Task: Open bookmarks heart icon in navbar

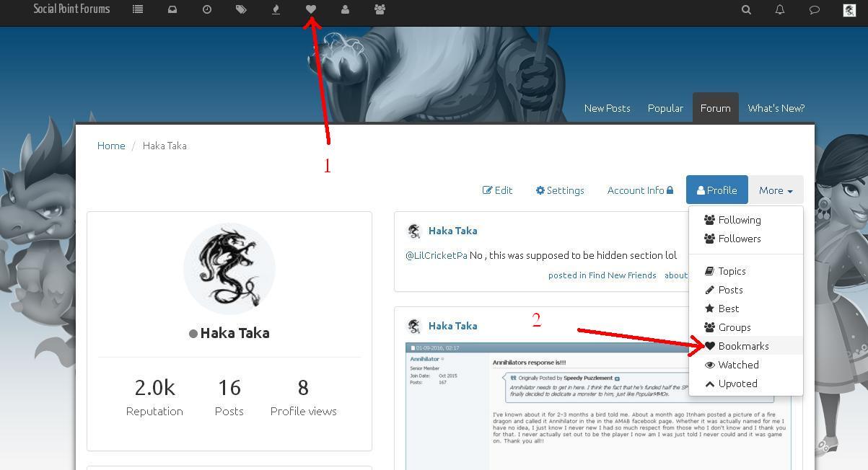Action: pyautogui.click(x=310, y=9)
